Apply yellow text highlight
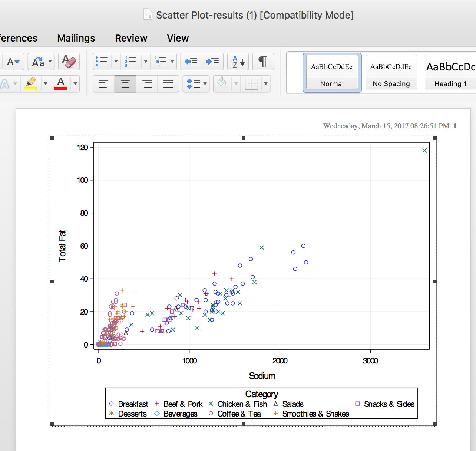This screenshot has height=451, width=476. 31,84
